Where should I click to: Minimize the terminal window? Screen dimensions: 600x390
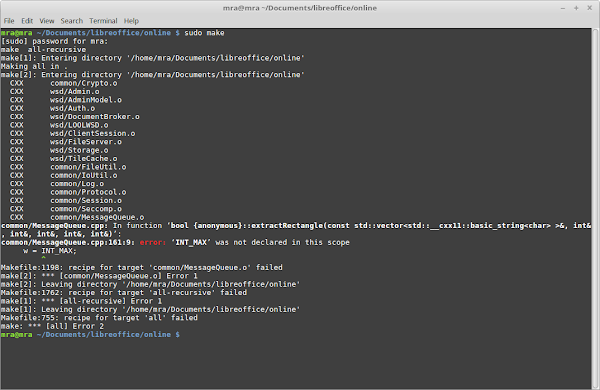pyautogui.click(x=563, y=8)
